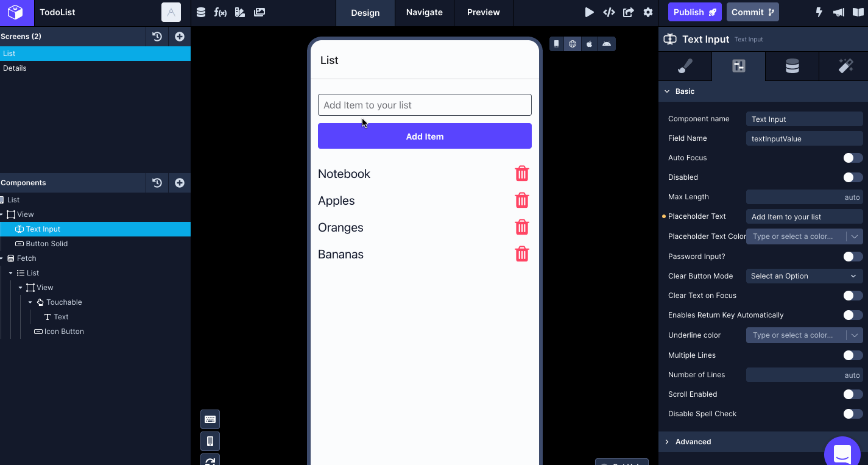This screenshot has width=868, height=465.
Task: Collapse the Basic section
Action: (763, 91)
